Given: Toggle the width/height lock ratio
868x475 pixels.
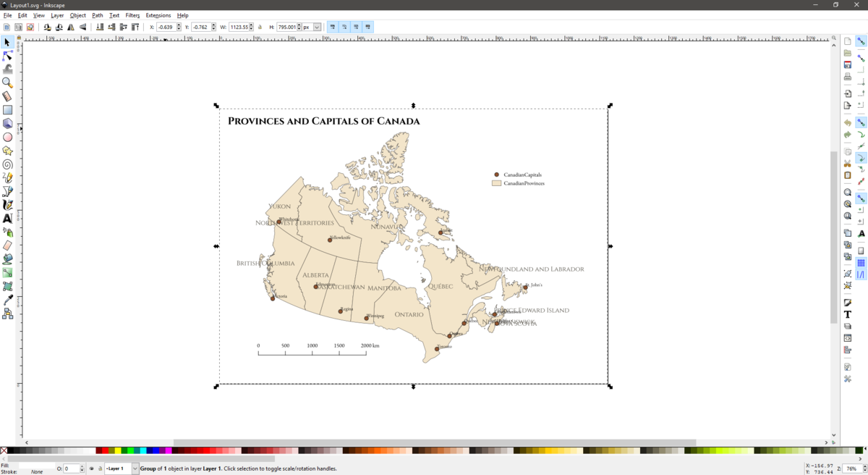Looking at the screenshot, I should pyautogui.click(x=260, y=27).
